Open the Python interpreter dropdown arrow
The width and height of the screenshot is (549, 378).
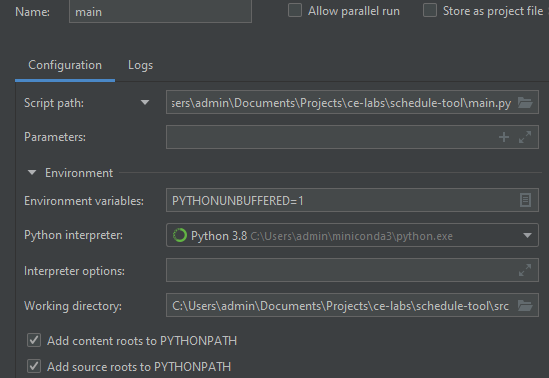pyautogui.click(x=527, y=235)
